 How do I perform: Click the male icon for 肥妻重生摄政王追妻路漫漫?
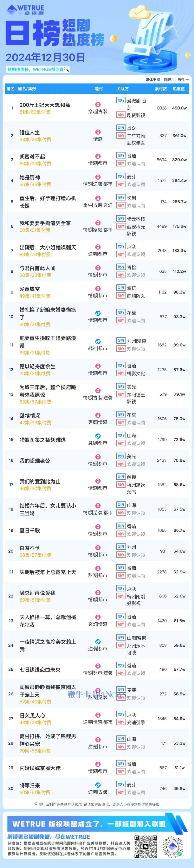(x=98, y=342)
